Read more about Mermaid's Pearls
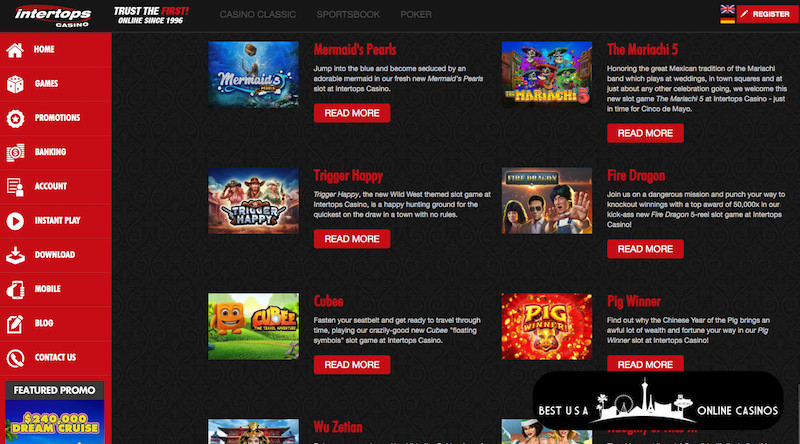 pos(352,113)
